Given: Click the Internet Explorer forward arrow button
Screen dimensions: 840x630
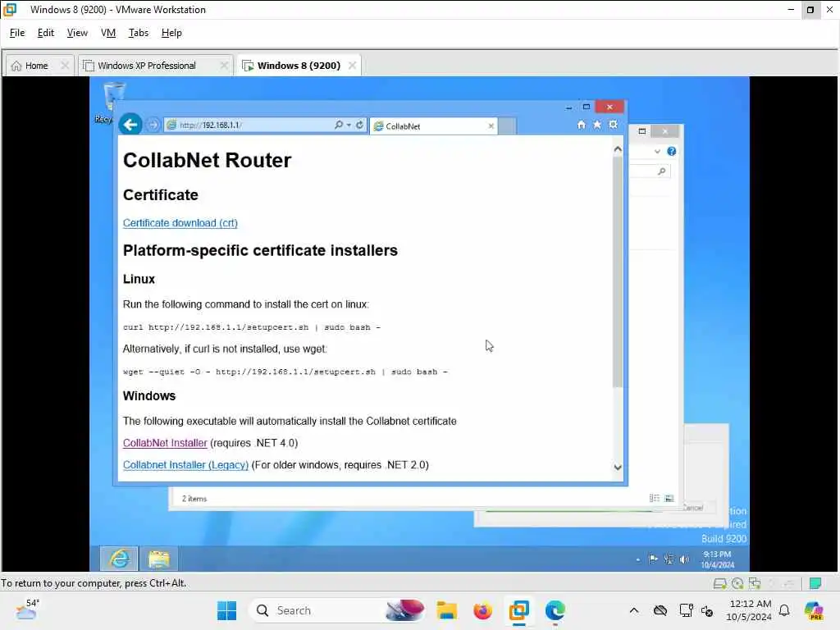Looking at the screenshot, I should [x=153, y=125].
